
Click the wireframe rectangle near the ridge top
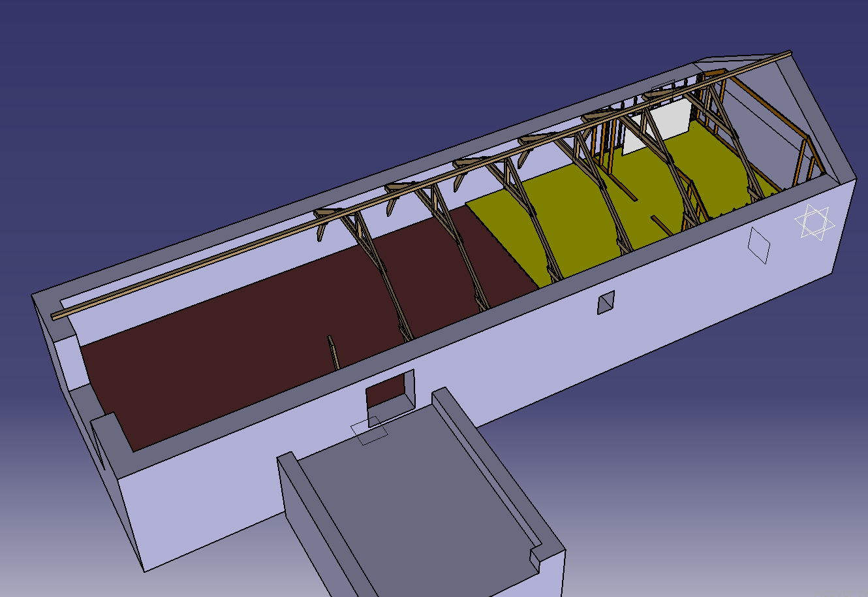point(663,87)
